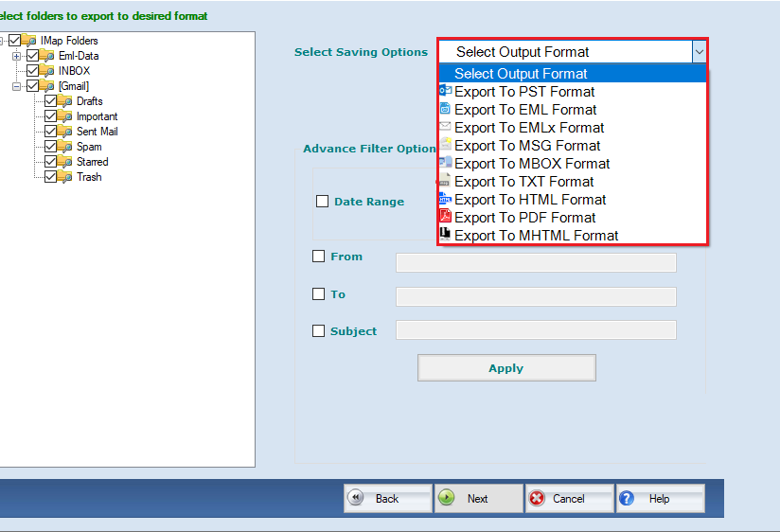Screen dimensions: 780x532
Task: Select the Trash folder label
Action: point(89,177)
